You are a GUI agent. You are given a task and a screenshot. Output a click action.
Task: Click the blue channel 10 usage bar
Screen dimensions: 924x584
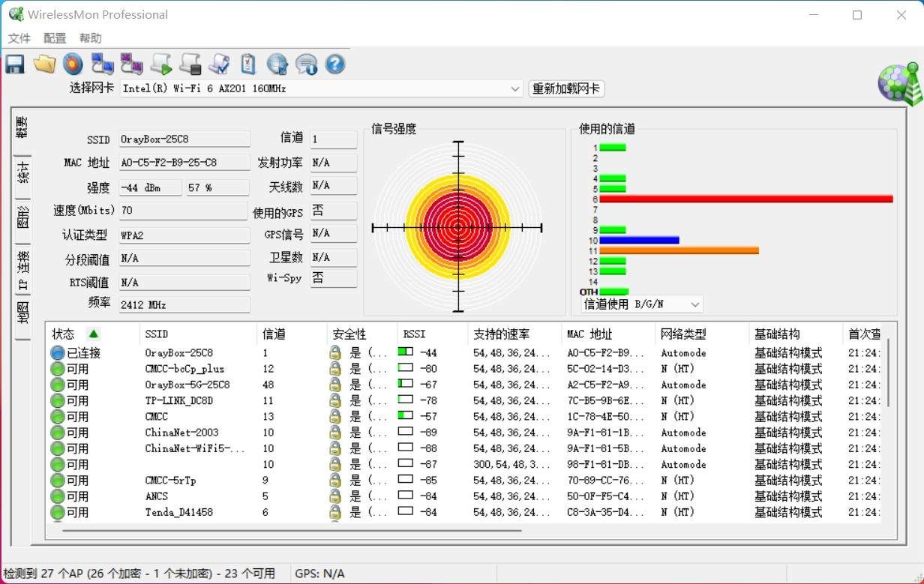click(x=639, y=241)
